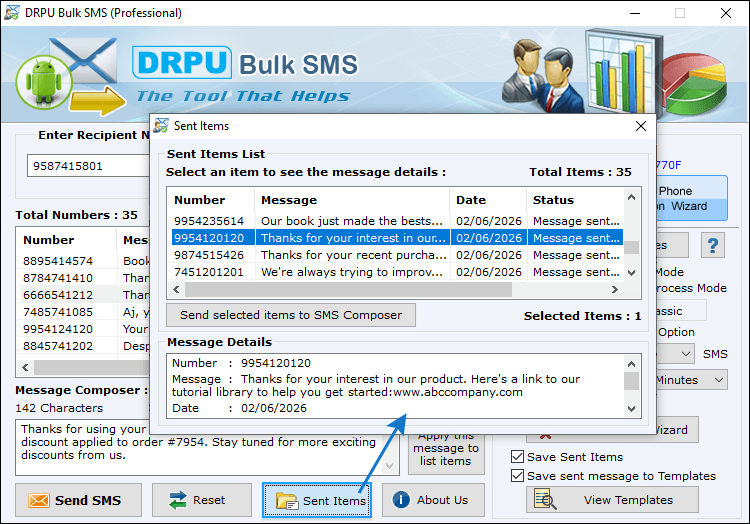Click 'Our book just made the bests...' message cell
Viewport: 750px width, 524px height.
(x=352, y=221)
